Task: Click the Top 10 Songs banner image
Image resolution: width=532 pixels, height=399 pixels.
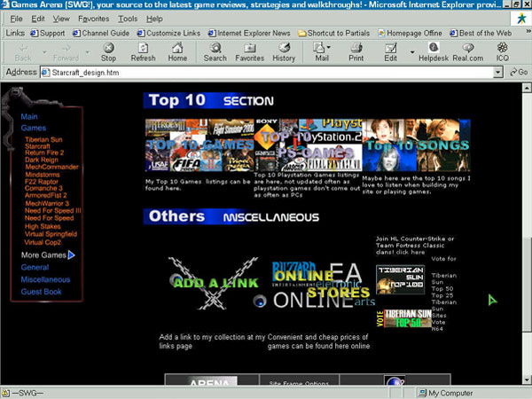Action: (x=417, y=145)
